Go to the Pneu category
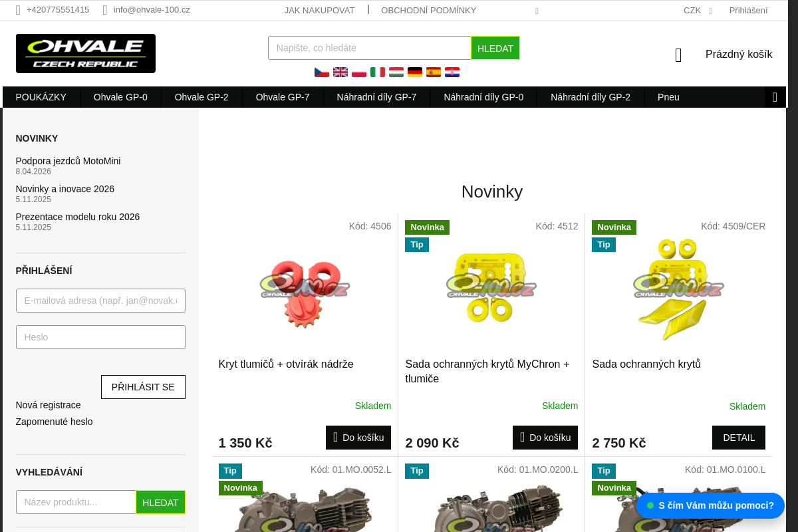The height and width of the screenshot is (532, 798). (x=668, y=97)
